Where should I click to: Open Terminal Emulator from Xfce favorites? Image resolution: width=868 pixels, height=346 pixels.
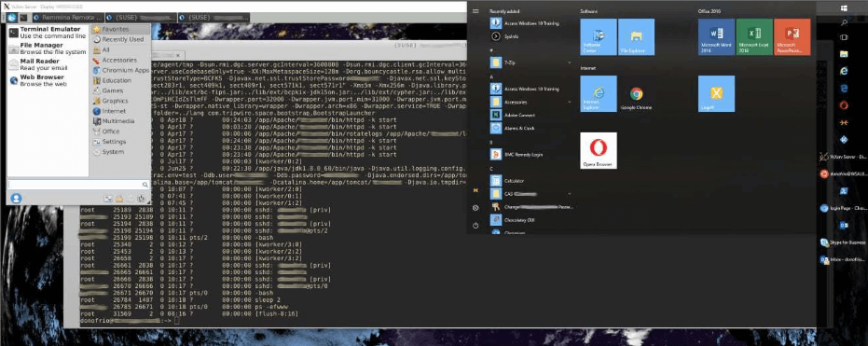pos(48,32)
